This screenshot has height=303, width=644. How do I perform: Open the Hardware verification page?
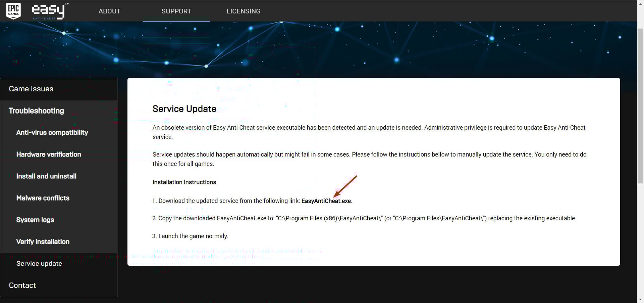click(x=48, y=154)
